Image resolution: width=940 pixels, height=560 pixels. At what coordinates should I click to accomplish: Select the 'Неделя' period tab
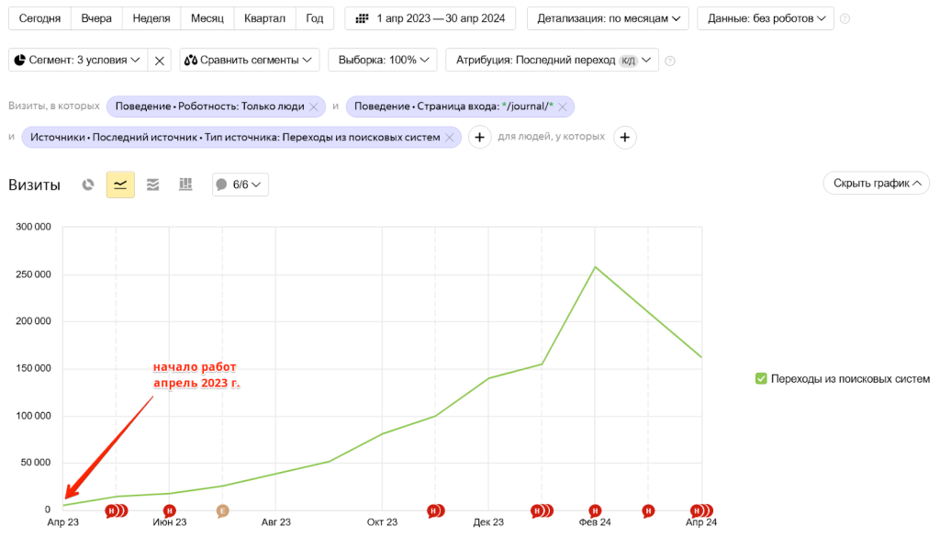[x=151, y=18]
